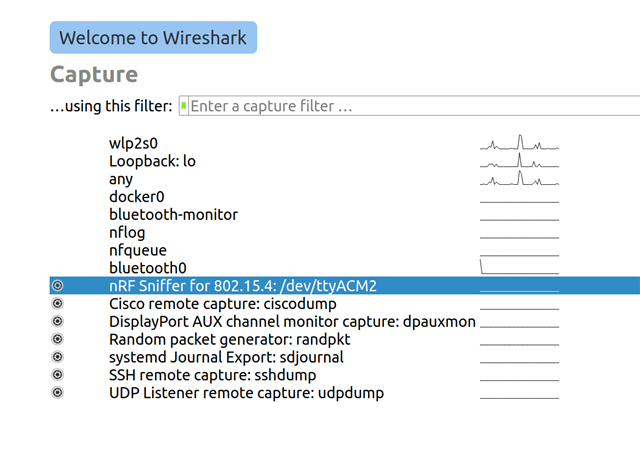Click the wlp2s0 traffic sparkline
The height and width of the screenshot is (453, 640).
coord(520,142)
